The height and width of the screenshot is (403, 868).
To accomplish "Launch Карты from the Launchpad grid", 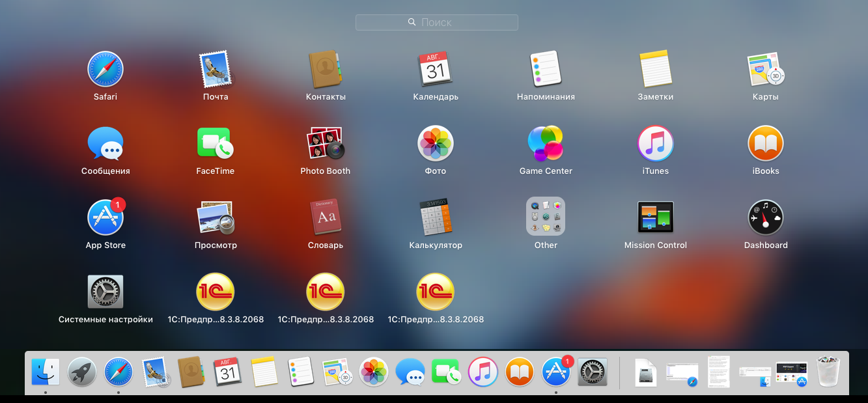I will tap(765, 70).
